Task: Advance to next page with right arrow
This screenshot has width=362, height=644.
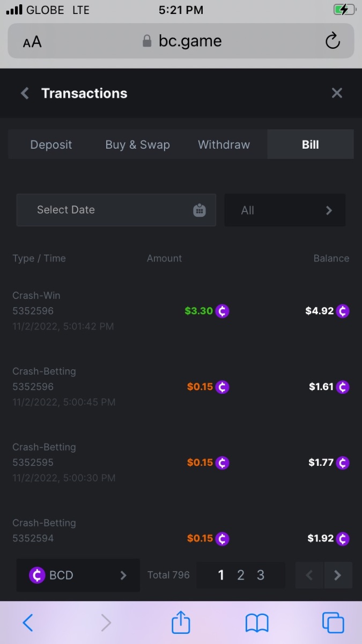Action: click(x=338, y=575)
